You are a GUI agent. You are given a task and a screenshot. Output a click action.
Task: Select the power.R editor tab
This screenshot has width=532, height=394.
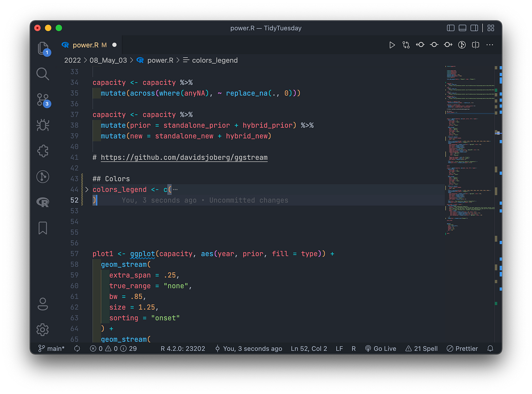[85, 44]
